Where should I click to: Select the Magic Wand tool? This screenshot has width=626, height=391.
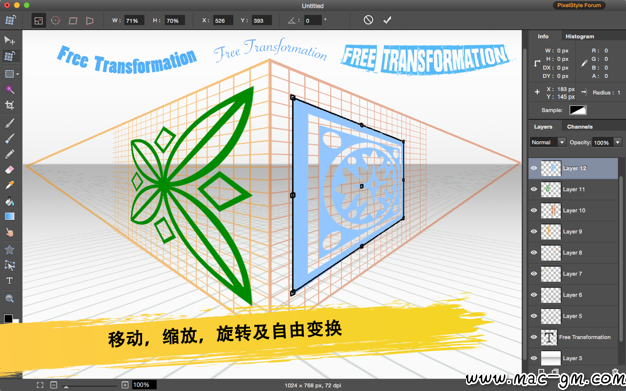pyautogui.click(x=10, y=90)
